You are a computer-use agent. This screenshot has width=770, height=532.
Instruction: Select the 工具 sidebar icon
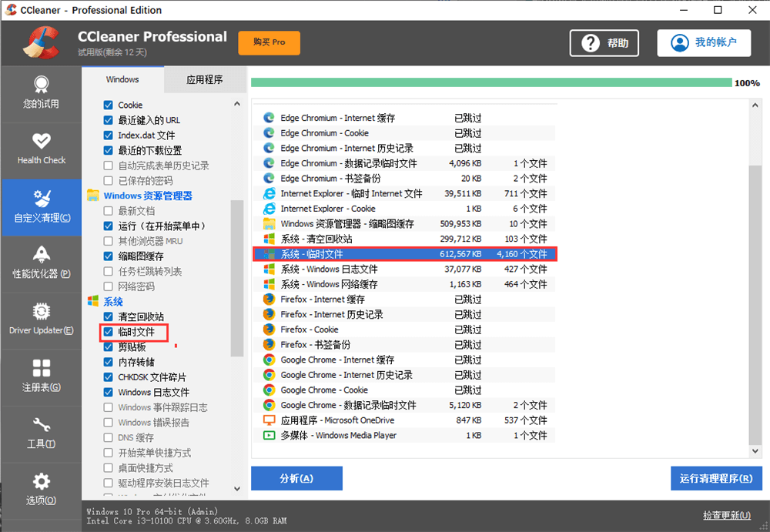41,433
